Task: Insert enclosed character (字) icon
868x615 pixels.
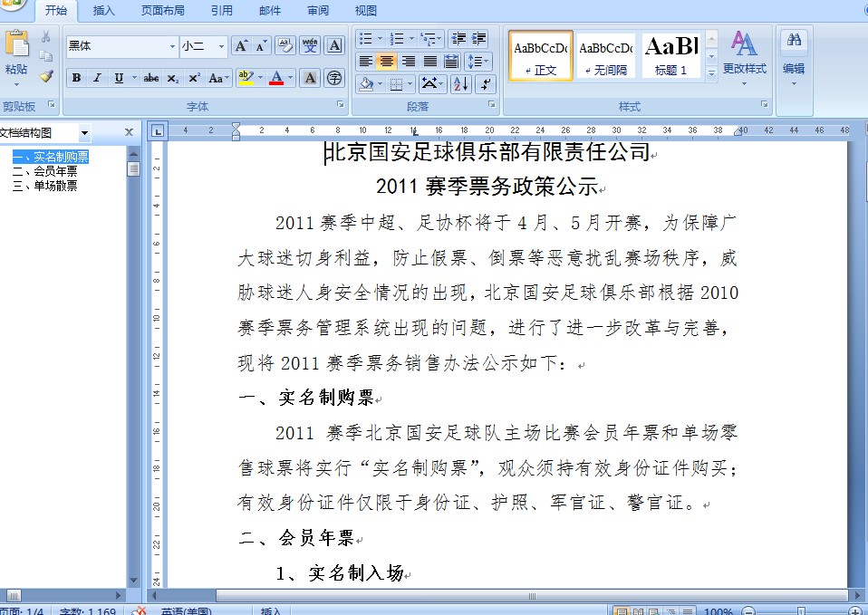Action: tap(334, 78)
